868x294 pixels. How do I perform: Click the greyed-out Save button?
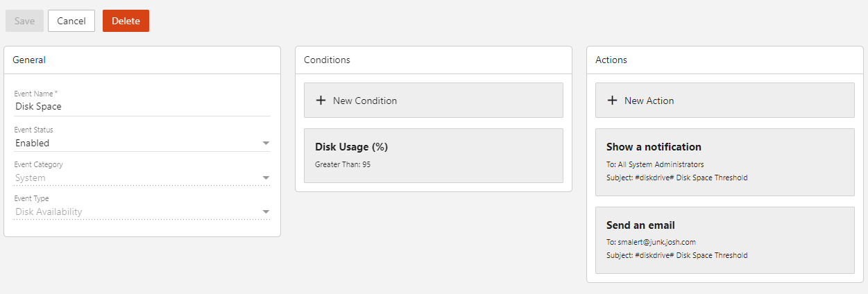(x=24, y=21)
